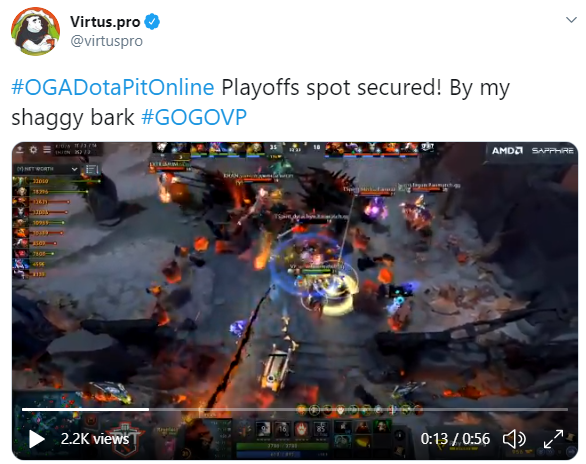Open the #GOGOVP hashtag

194,117
